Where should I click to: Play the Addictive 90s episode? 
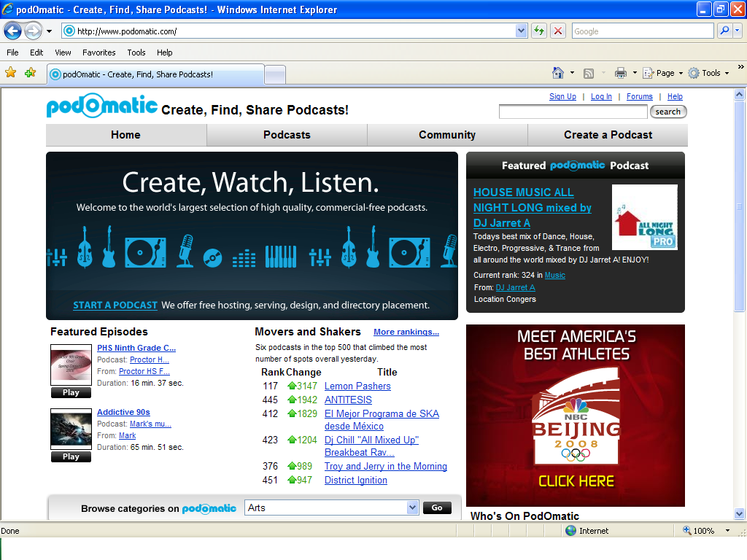[71, 456]
